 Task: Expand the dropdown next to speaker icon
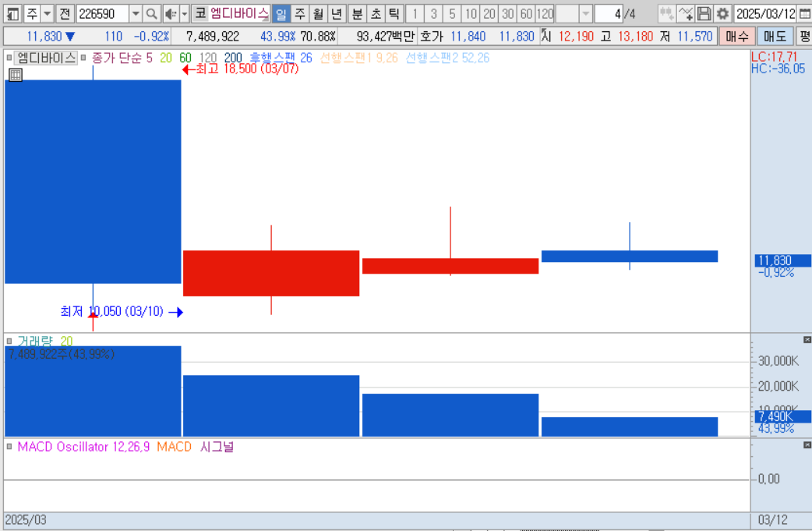point(185,14)
